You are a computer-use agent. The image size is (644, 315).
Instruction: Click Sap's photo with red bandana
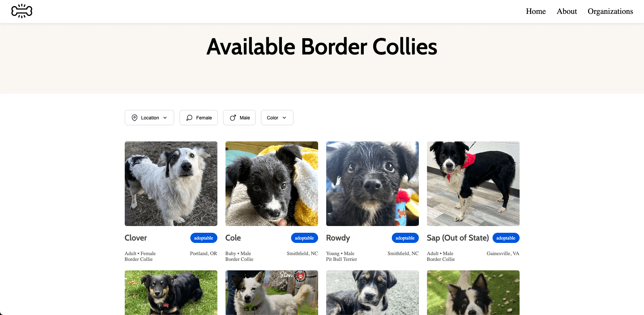pos(473,184)
